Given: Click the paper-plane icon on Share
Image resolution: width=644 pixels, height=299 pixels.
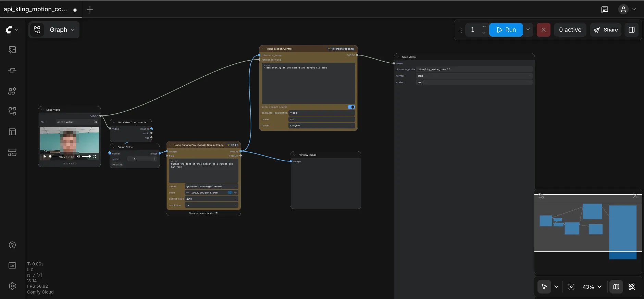Looking at the screenshot, I should pos(597,30).
